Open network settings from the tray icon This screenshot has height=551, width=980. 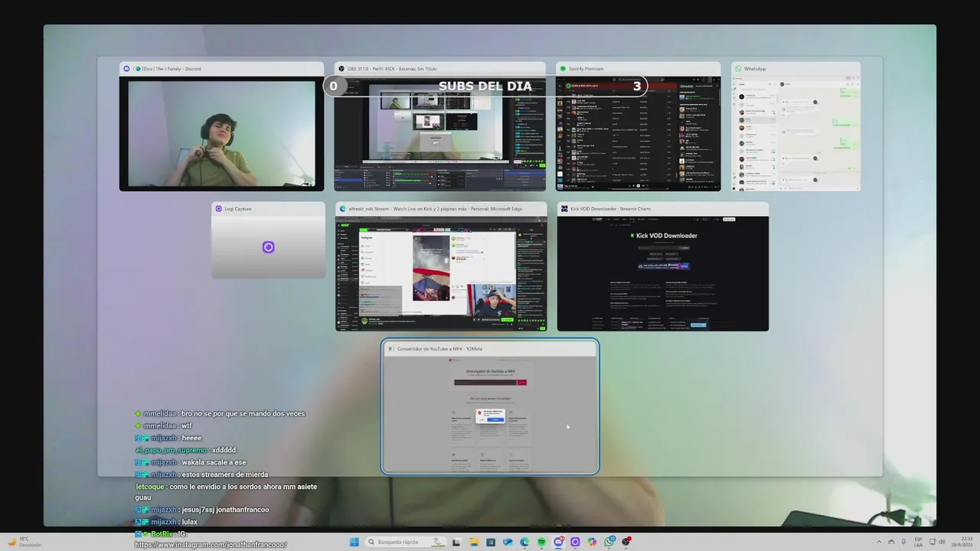point(933,542)
